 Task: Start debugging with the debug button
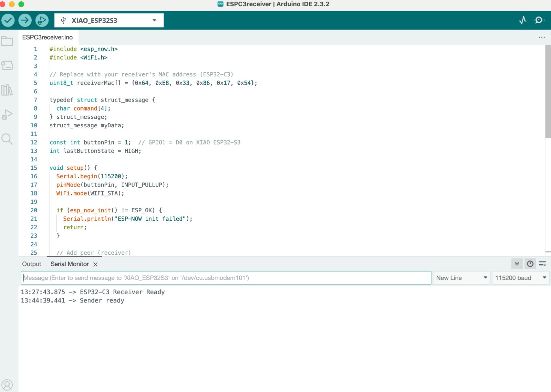pyautogui.click(x=42, y=20)
